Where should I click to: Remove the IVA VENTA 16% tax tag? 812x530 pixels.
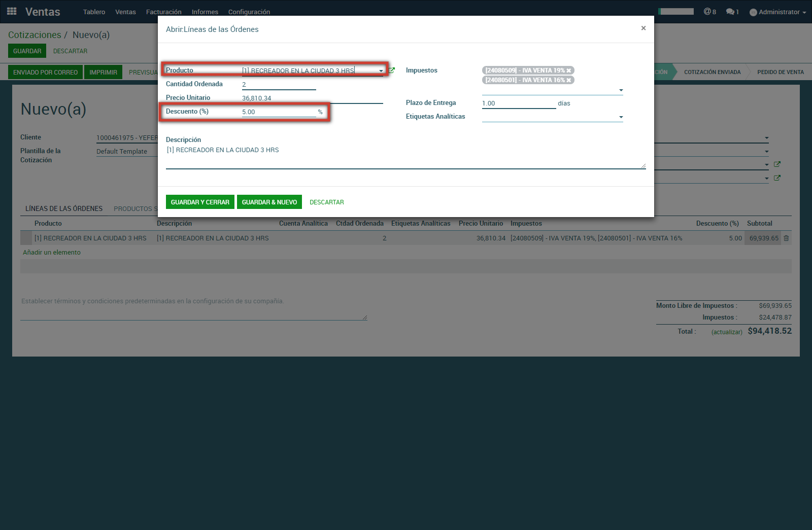(x=569, y=80)
